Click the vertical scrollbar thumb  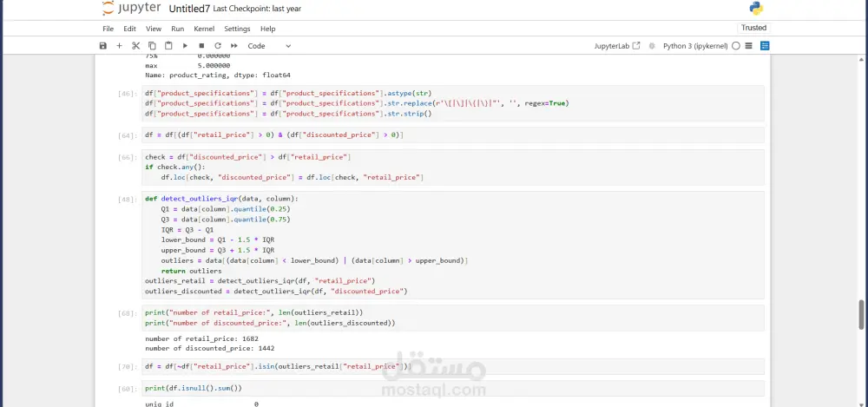tap(861, 314)
